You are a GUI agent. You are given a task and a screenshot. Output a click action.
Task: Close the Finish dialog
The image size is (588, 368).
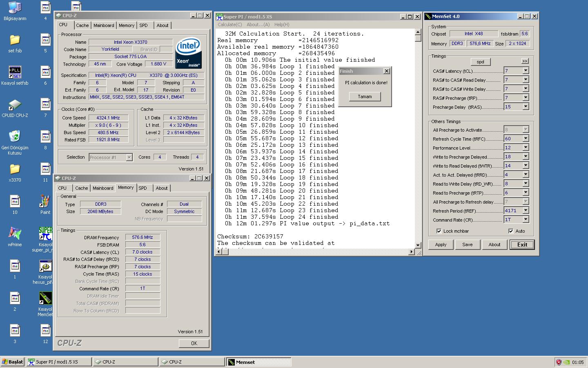coord(387,71)
